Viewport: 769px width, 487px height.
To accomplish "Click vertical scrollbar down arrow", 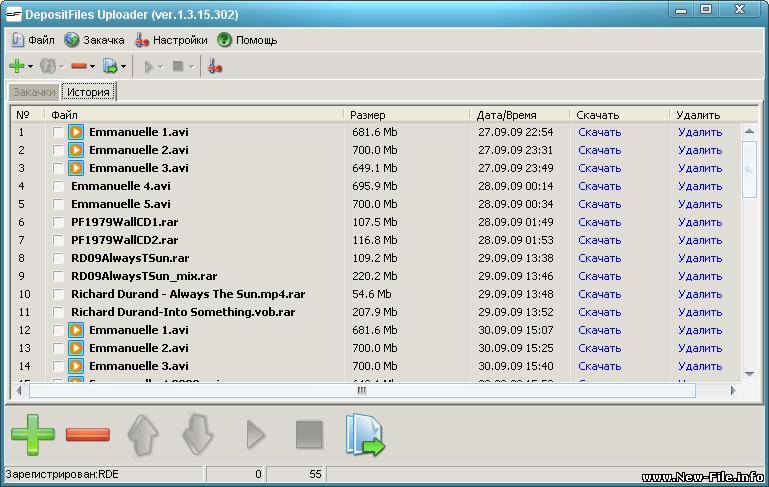I will (749, 374).
